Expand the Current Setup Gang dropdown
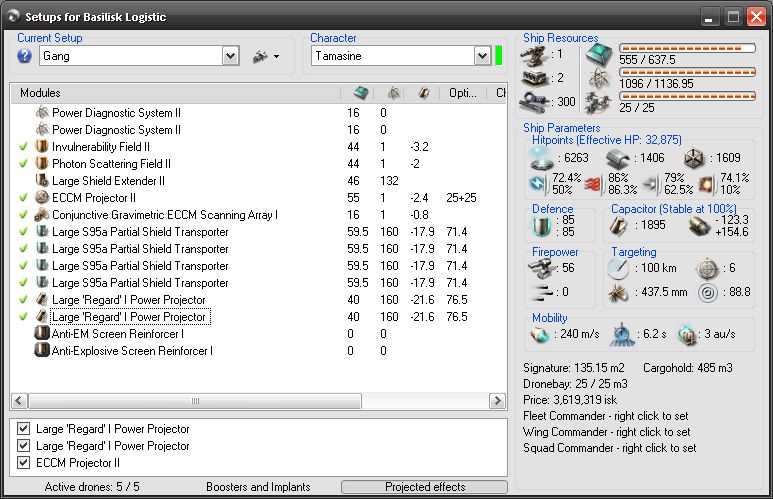This screenshot has height=499, width=773. coord(230,56)
